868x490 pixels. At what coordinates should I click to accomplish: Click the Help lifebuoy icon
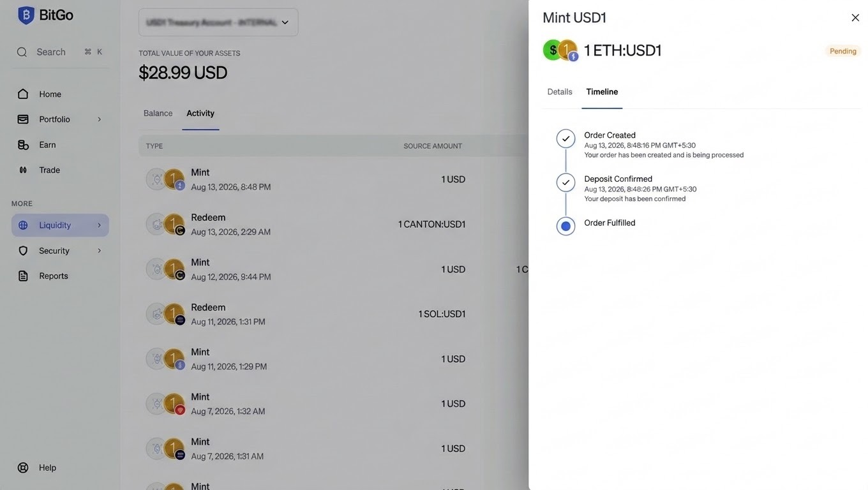click(23, 468)
